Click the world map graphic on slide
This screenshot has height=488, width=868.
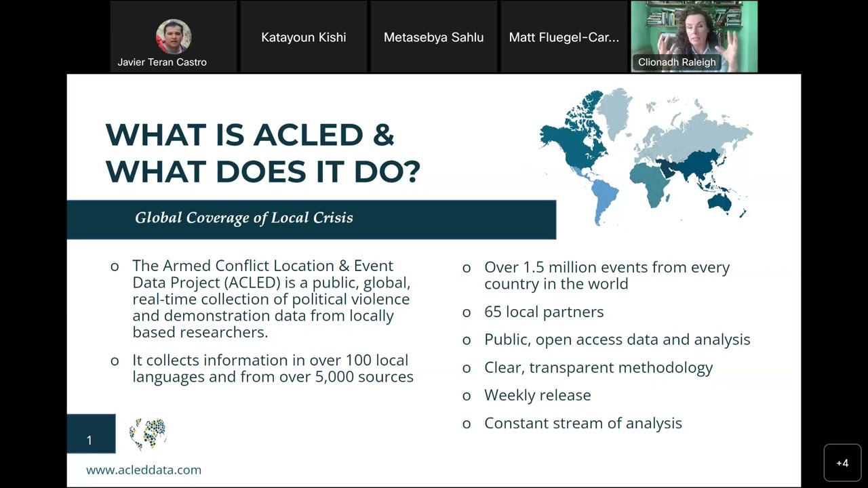point(646,156)
